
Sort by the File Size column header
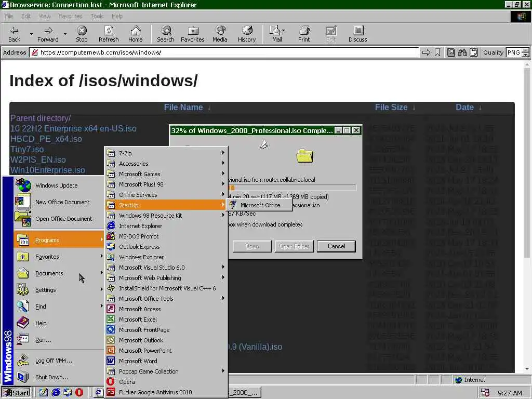point(391,107)
